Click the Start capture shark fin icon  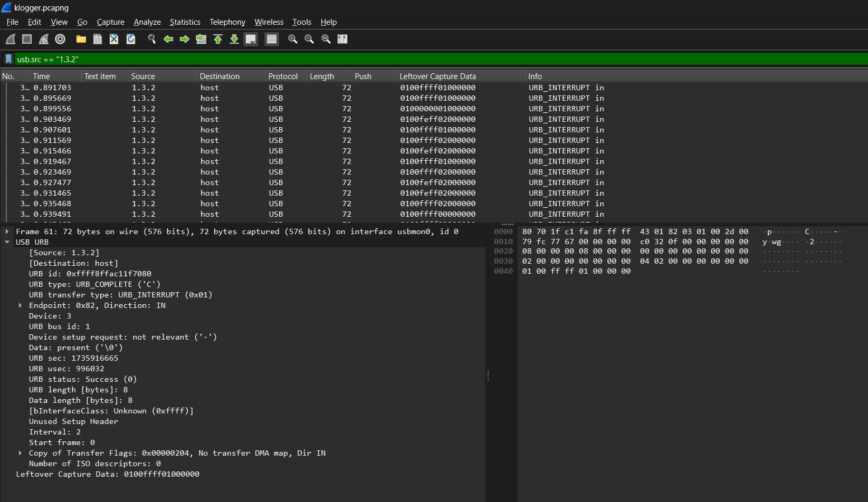pos(11,39)
